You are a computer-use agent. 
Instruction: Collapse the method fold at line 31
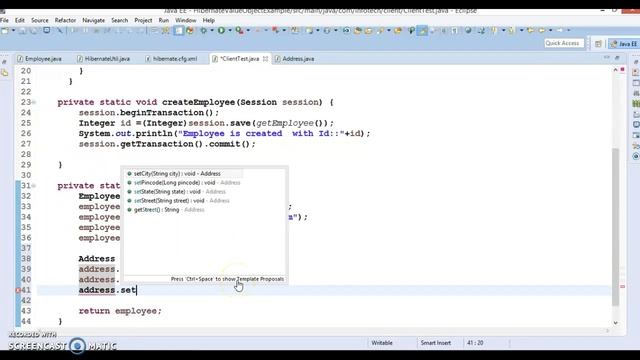pos(34,186)
